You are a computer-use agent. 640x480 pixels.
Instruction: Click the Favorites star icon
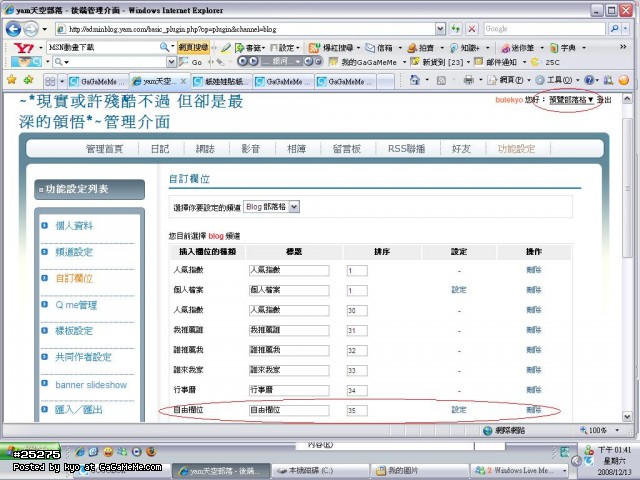12,80
